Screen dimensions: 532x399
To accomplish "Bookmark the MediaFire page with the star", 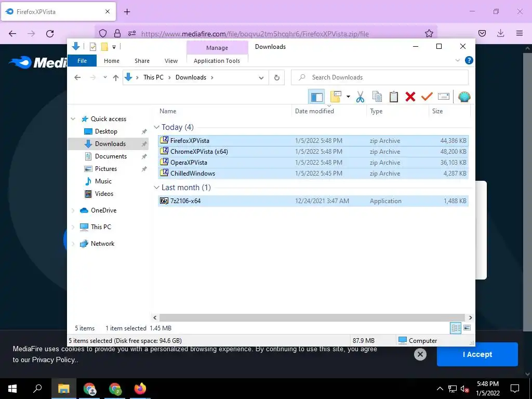I will tap(429, 33).
